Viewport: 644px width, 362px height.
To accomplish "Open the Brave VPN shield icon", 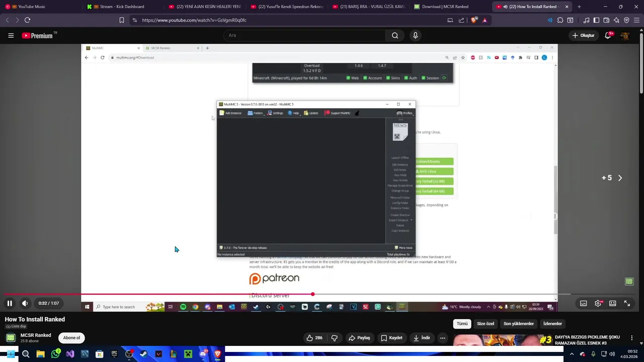I will tap(626, 20).
